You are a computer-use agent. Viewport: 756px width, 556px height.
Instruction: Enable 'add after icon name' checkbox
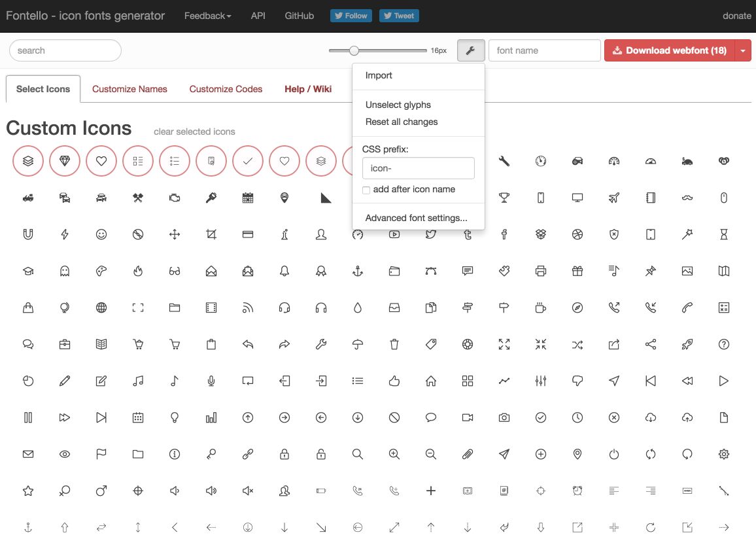tap(366, 190)
